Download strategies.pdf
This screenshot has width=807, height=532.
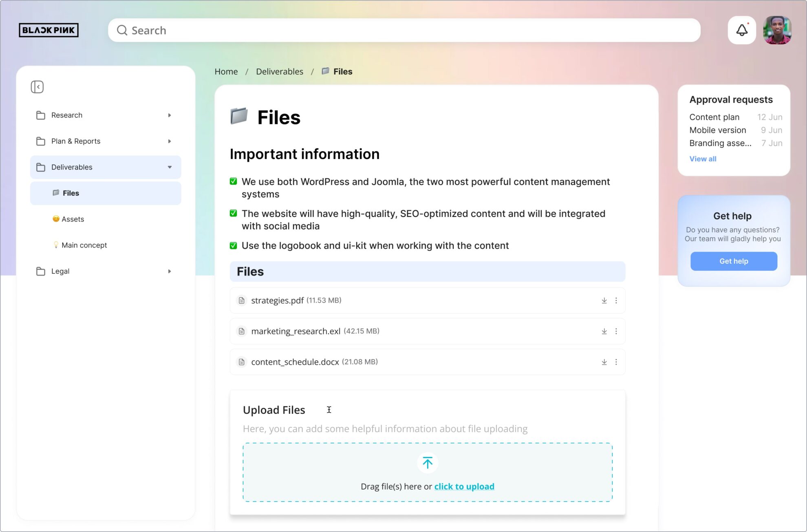pos(604,300)
